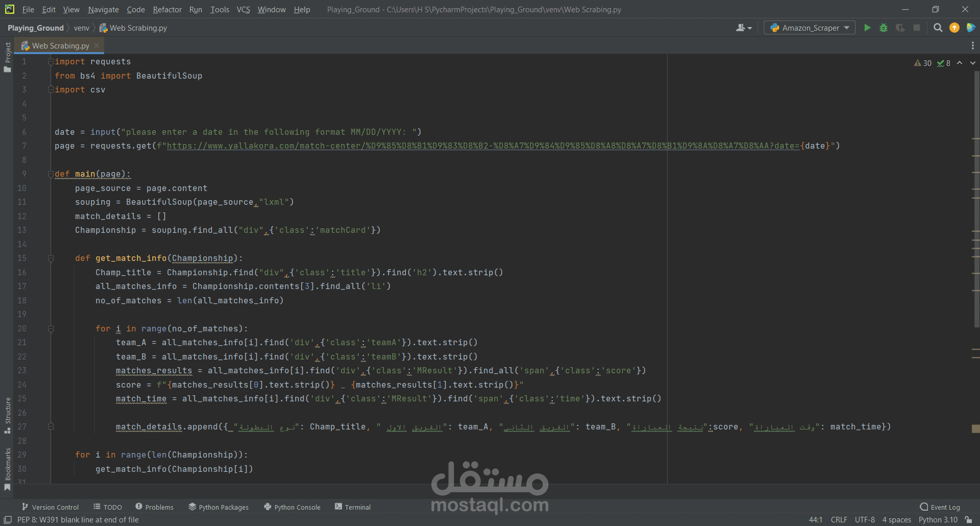Click the tool windows quick access icon

8,519
